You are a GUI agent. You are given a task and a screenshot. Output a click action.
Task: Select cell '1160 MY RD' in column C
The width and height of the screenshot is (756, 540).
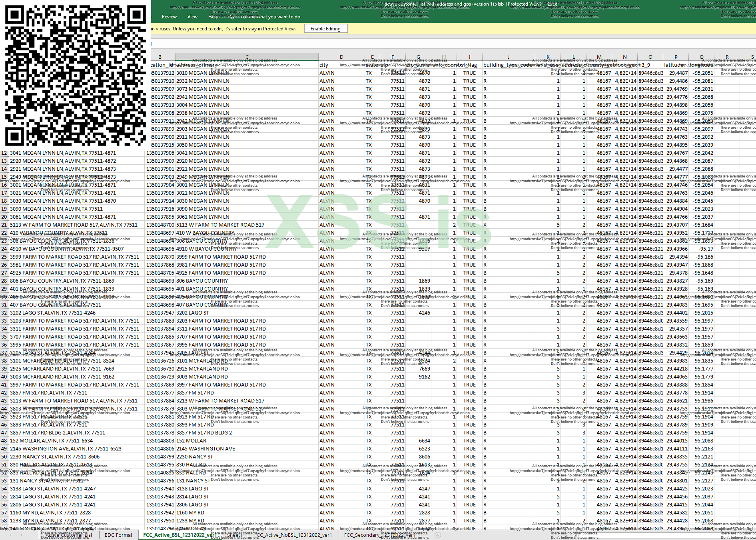coord(247,513)
